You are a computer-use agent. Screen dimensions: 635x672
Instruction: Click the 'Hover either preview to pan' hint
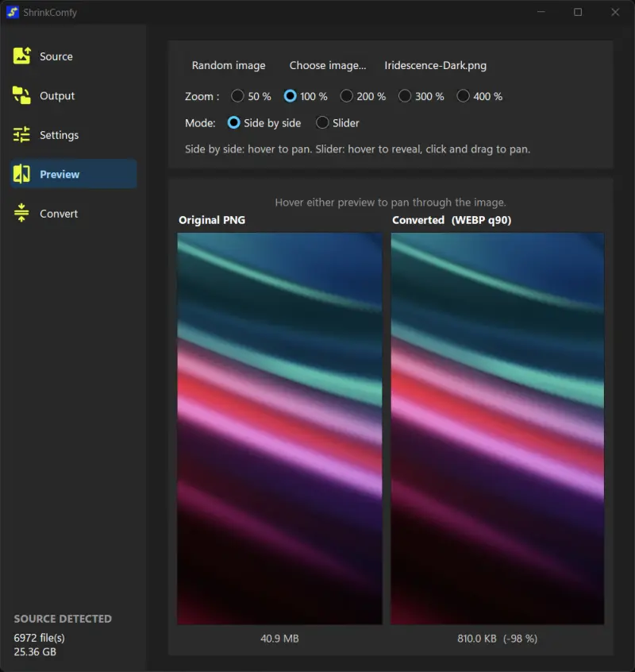(391, 203)
